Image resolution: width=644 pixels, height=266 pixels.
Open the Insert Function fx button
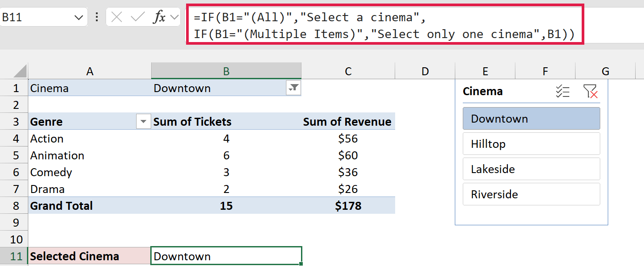tap(159, 18)
